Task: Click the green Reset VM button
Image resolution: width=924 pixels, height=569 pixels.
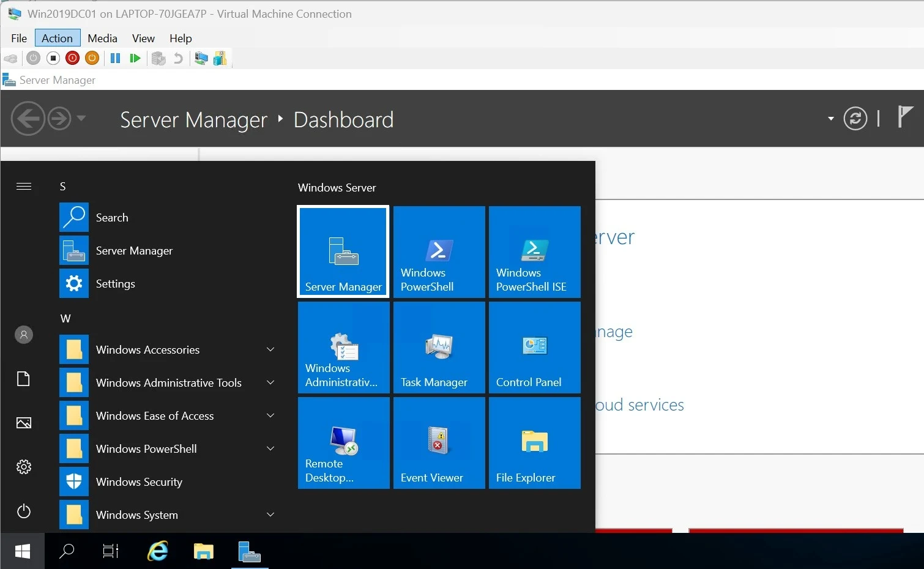Action: (135, 58)
